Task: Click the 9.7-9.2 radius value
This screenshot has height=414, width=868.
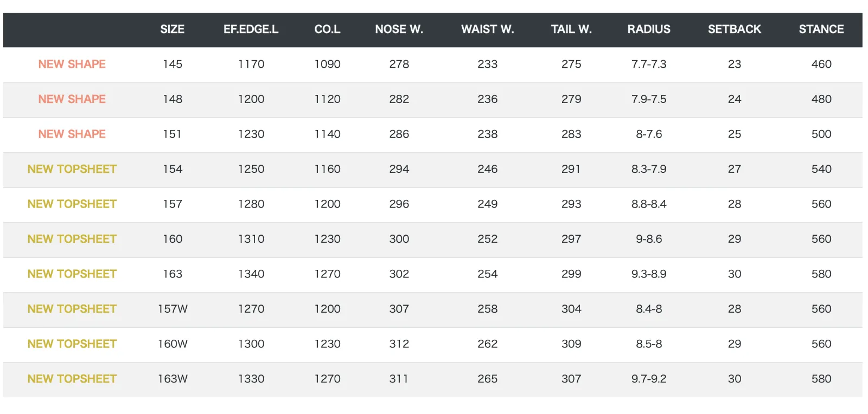Action: coord(649,379)
